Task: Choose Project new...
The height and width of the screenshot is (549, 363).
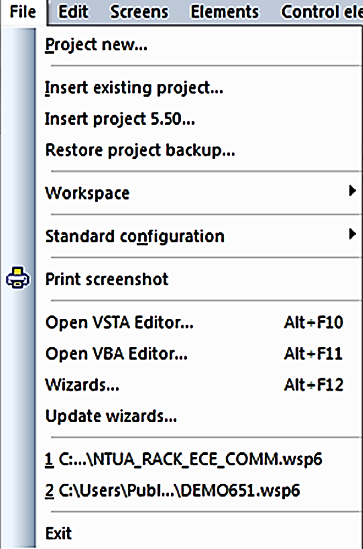Action: click(x=199, y=45)
